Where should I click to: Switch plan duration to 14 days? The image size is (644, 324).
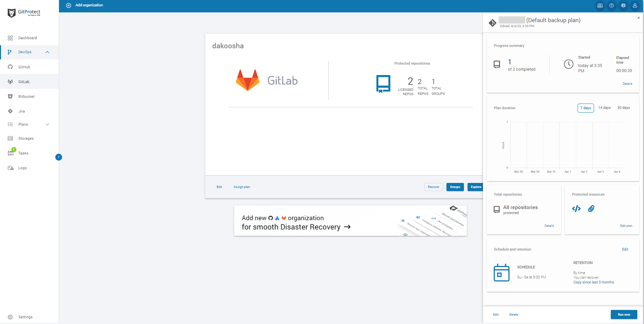(x=604, y=108)
